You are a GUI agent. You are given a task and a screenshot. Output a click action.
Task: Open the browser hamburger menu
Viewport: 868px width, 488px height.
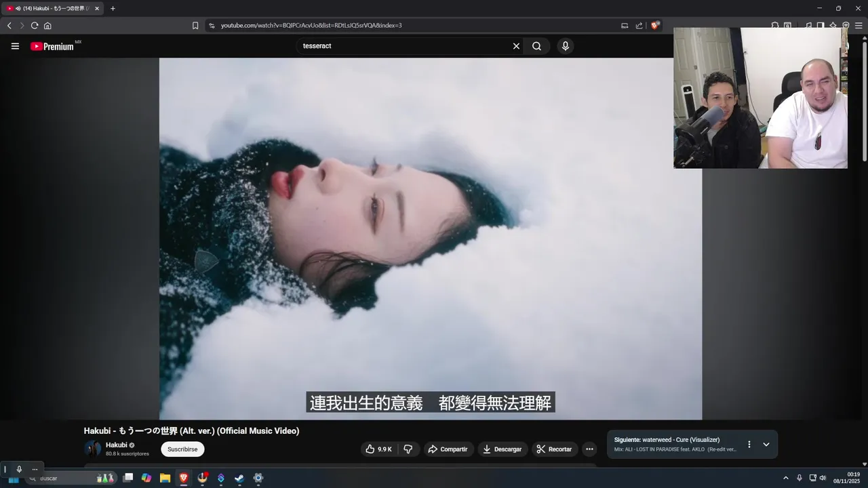pos(859,26)
